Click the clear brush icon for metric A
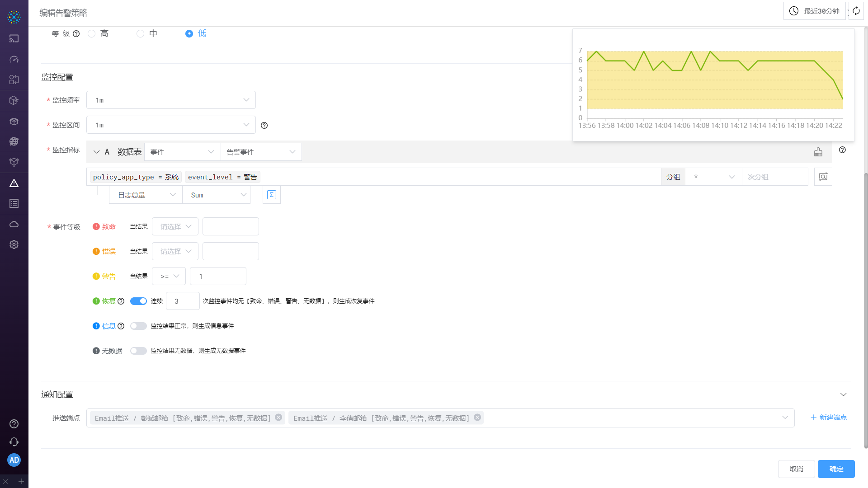The width and height of the screenshot is (868, 488). pyautogui.click(x=818, y=152)
